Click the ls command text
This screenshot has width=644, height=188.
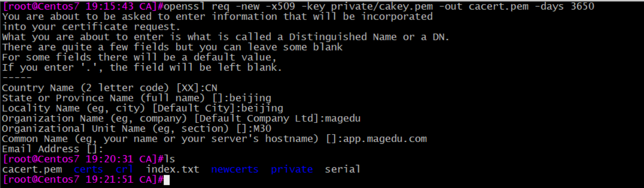[x=169, y=159]
